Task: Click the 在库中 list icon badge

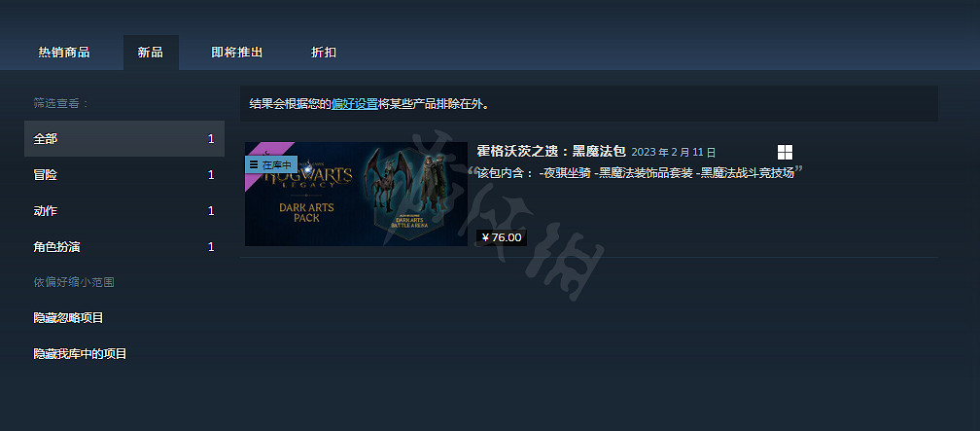Action: [270, 164]
